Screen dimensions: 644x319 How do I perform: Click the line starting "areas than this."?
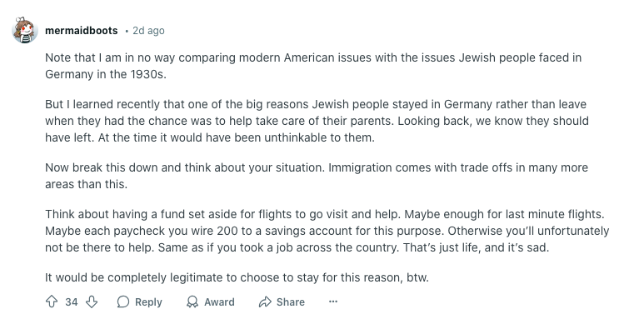[87, 184]
